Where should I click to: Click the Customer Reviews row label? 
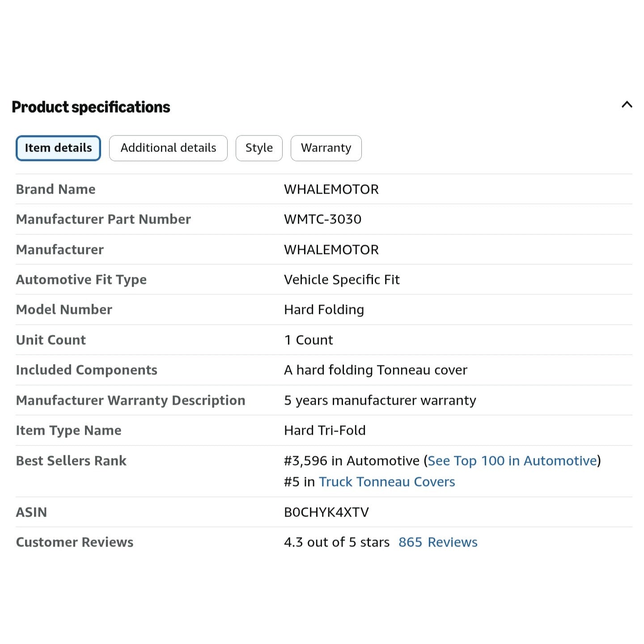click(x=75, y=542)
